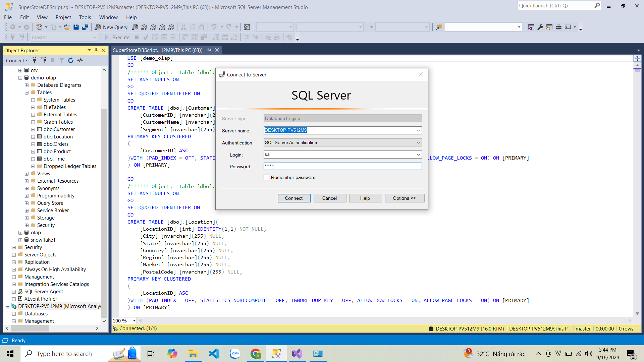Click the Connect button in Object Explorer
Viewport: 644px width, 362px height.
pyautogui.click(x=15, y=60)
